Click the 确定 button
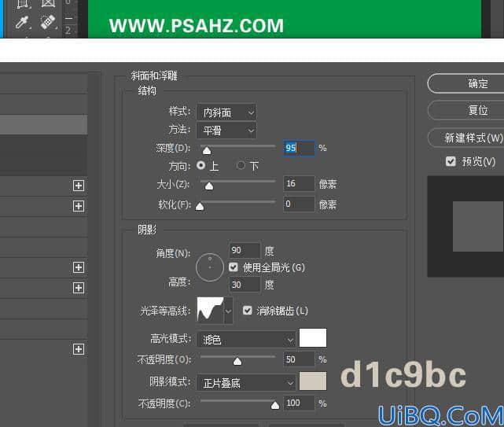This screenshot has width=504, height=427. point(465,83)
